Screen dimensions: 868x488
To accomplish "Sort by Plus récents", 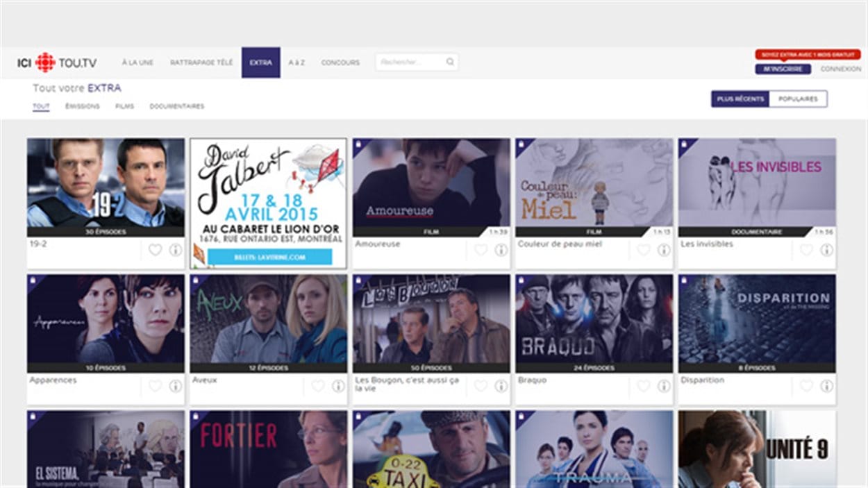I will point(740,99).
